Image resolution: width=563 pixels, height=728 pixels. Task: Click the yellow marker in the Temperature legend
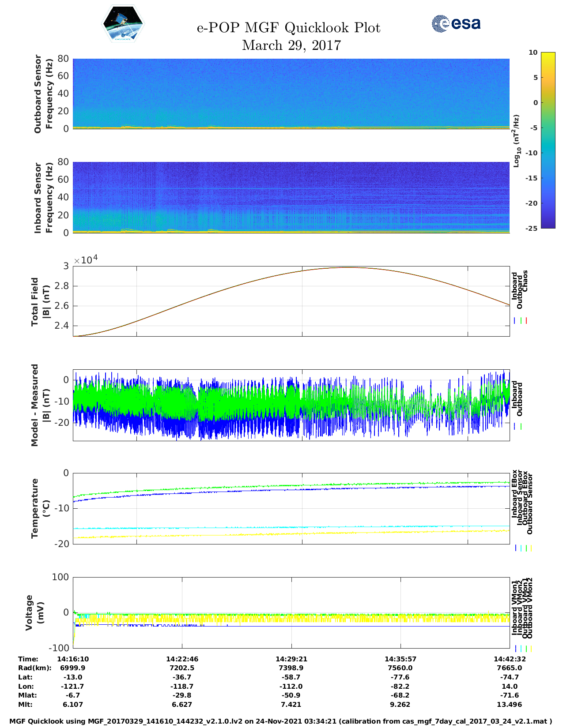tap(531, 548)
